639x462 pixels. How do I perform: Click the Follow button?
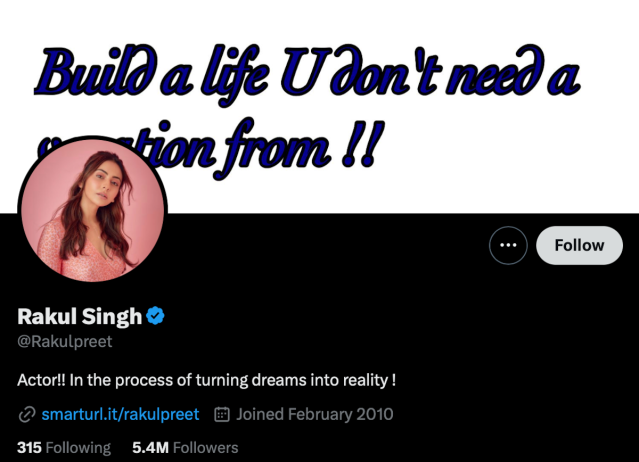pos(579,245)
